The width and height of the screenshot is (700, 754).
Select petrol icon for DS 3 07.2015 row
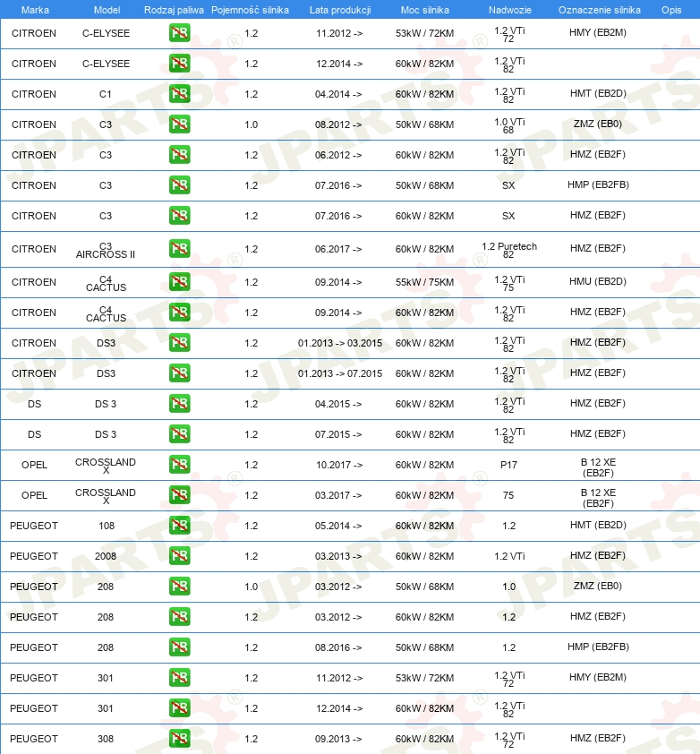[x=179, y=434]
